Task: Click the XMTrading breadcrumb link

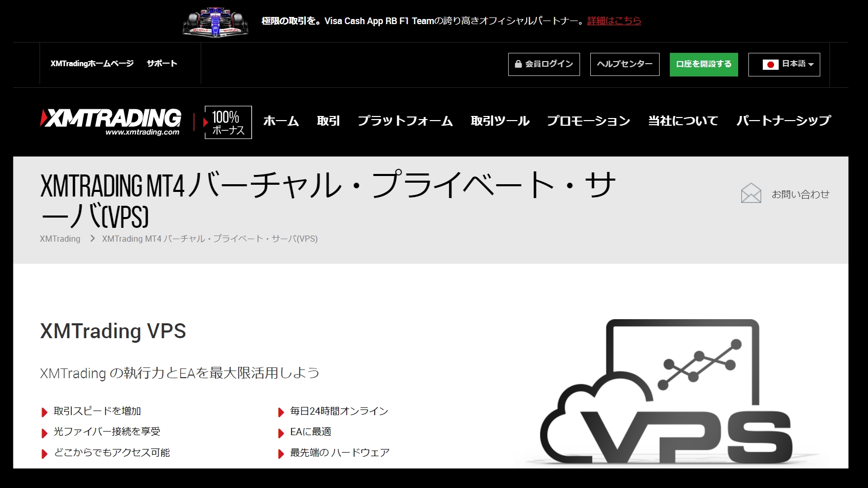Action: (60, 239)
